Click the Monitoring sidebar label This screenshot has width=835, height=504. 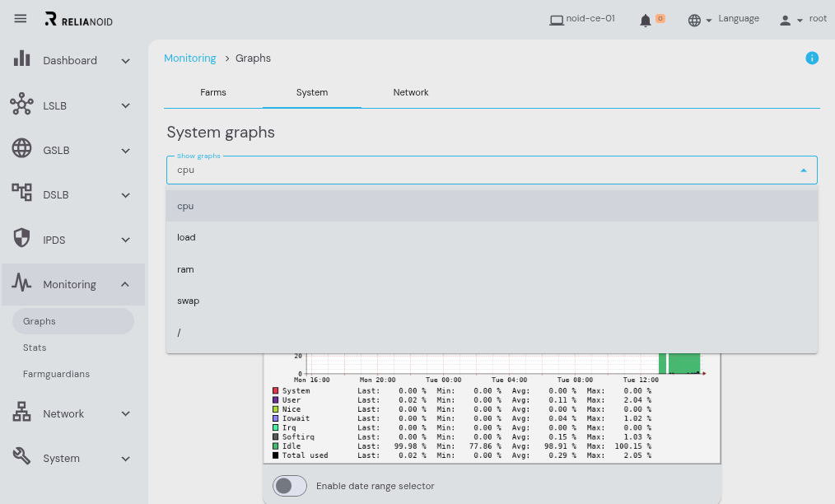(70, 284)
